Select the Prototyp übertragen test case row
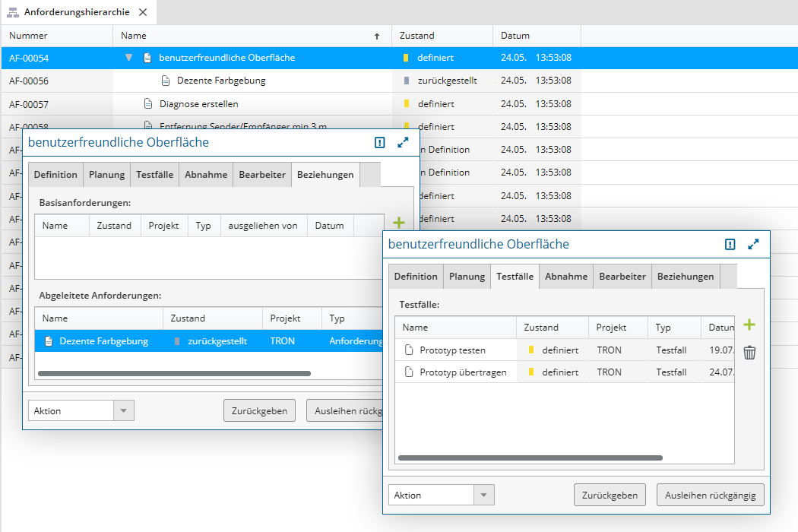798x532 pixels. click(463, 372)
